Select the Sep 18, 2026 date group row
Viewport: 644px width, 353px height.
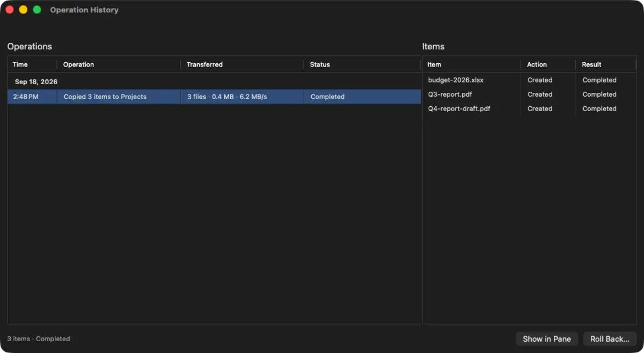(214, 82)
